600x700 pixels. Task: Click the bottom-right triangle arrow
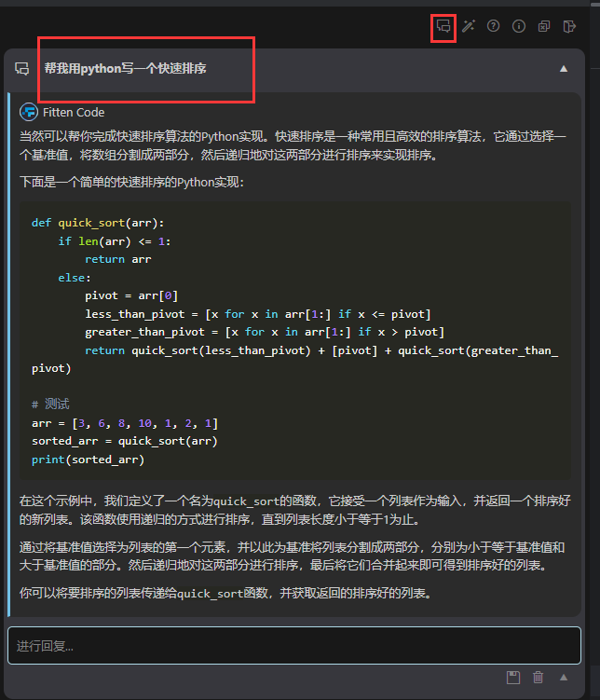[x=563, y=678]
